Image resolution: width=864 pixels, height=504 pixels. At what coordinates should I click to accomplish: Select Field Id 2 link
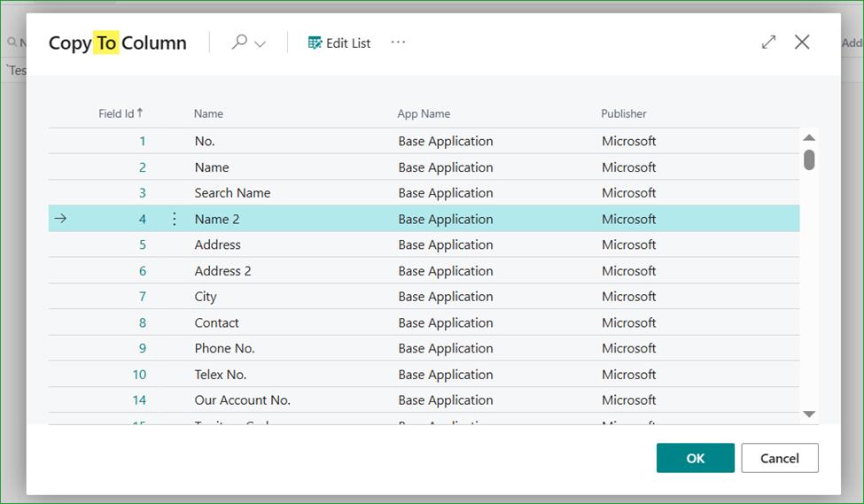coord(142,167)
